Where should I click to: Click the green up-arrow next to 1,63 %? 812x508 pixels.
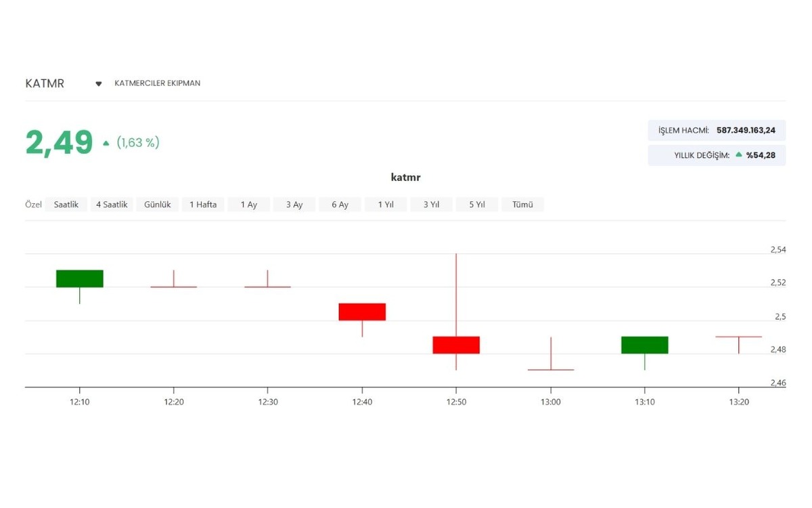(106, 143)
